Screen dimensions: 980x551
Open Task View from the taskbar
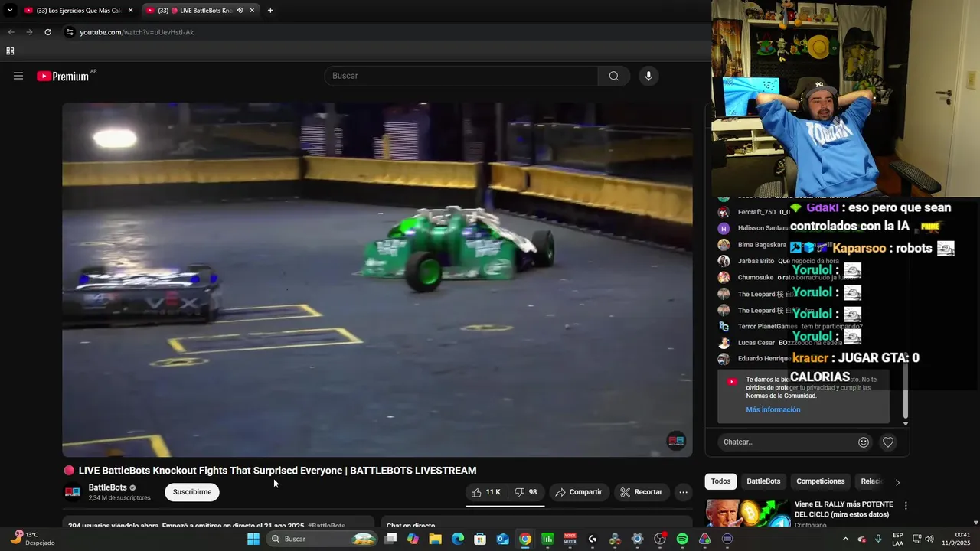tap(390, 539)
